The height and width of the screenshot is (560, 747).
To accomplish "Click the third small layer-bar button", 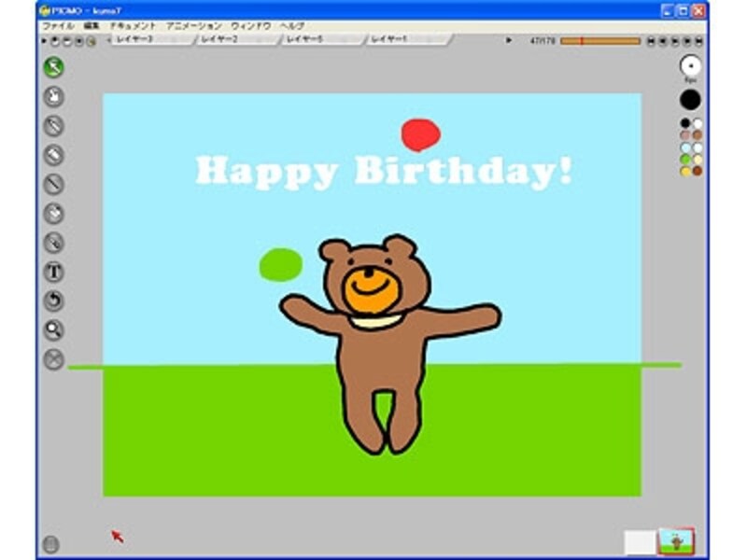I will click(79, 41).
